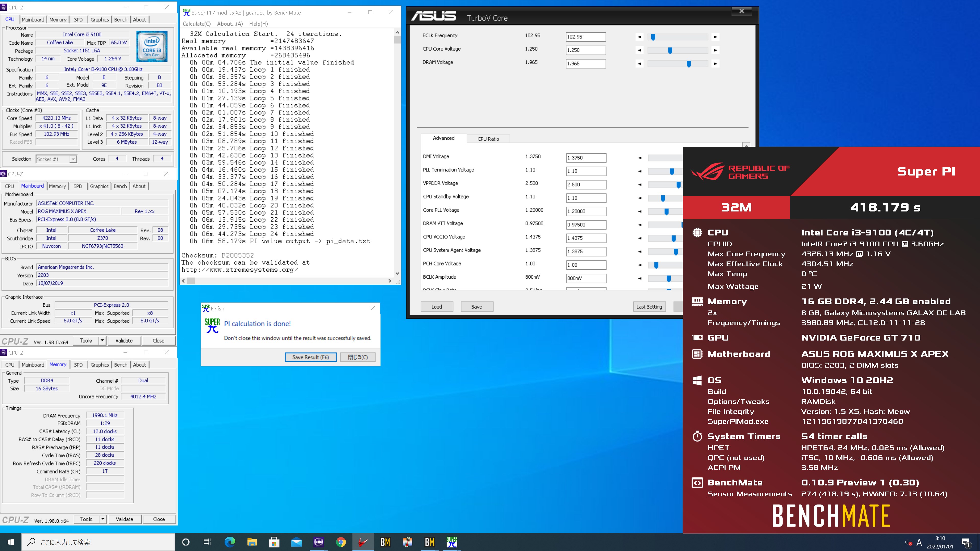Open the Tools dropdown arrow in the Memory CPU-Z window
980x551 pixels.
tap(103, 519)
